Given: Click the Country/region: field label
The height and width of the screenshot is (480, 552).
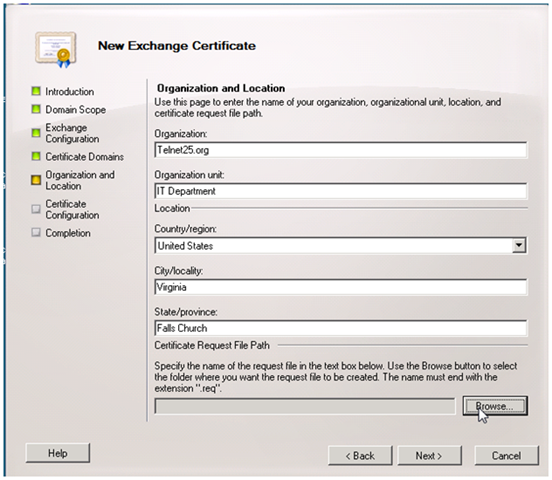Looking at the screenshot, I should (x=186, y=229).
